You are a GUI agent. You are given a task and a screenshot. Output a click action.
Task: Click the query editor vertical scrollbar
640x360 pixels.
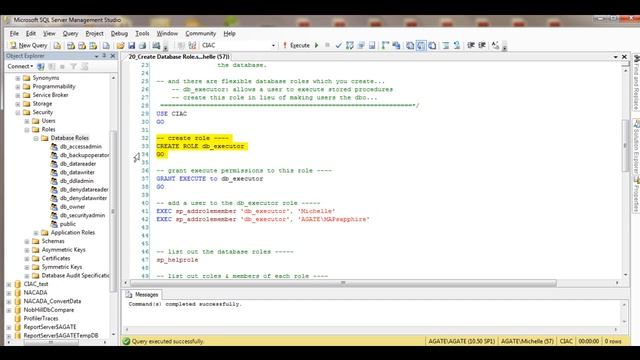coord(625,146)
